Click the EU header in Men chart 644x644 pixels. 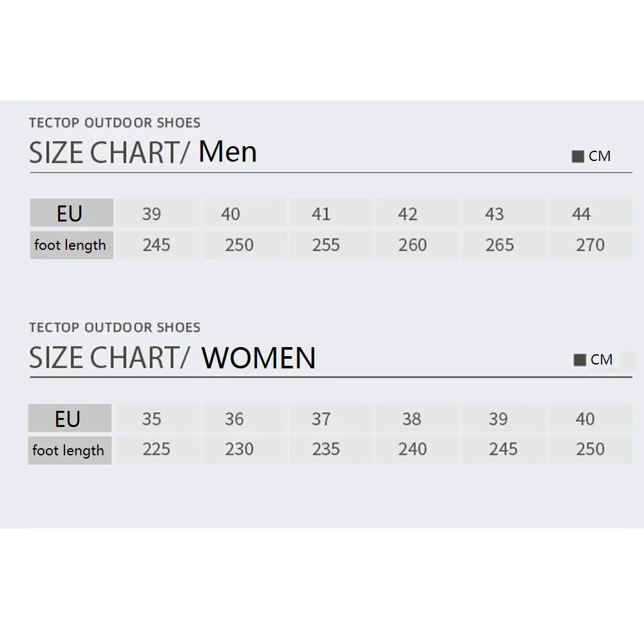(x=70, y=213)
